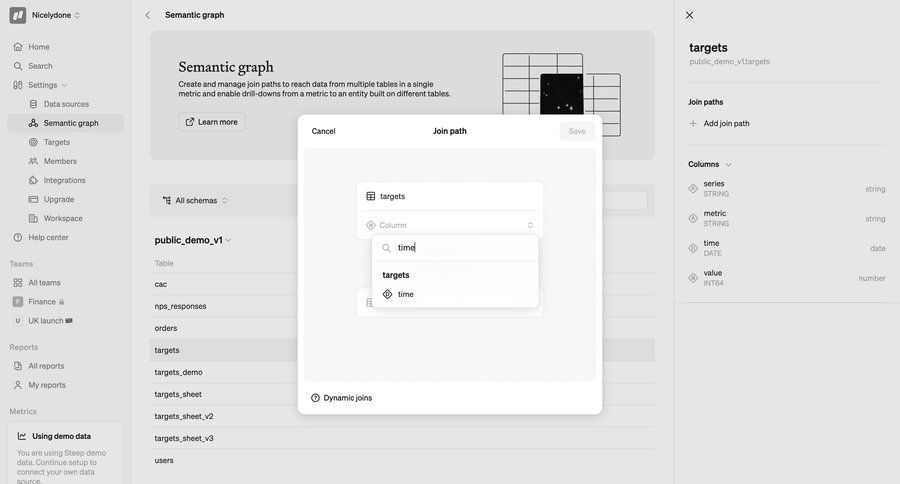Click the Targets bullseye icon in sidebar

(x=33, y=142)
